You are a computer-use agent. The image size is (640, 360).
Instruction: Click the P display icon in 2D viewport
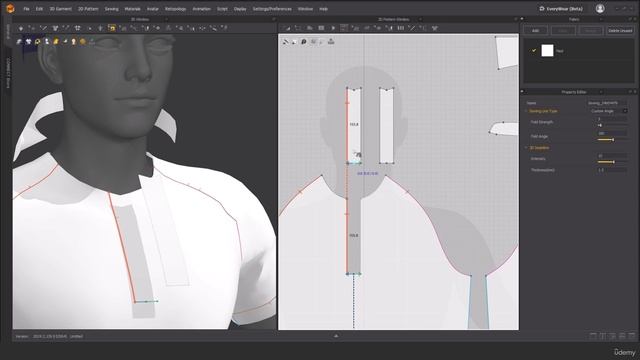[304, 42]
